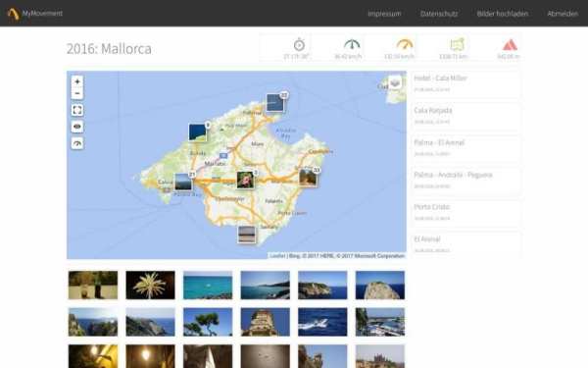Open the photo cluster marked 9
The image size is (588, 368).
[197, 132]
